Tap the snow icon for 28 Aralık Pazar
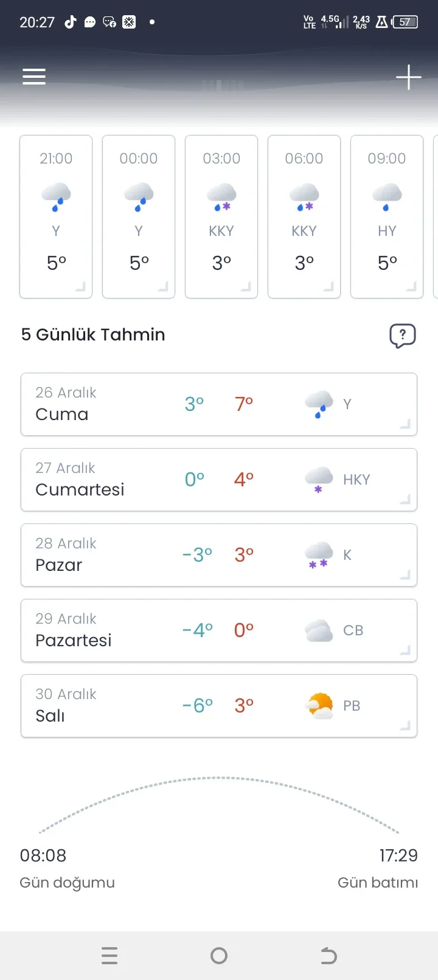This screenshot has height=980, width=438. pyautogui.click(x=319, y=555)
